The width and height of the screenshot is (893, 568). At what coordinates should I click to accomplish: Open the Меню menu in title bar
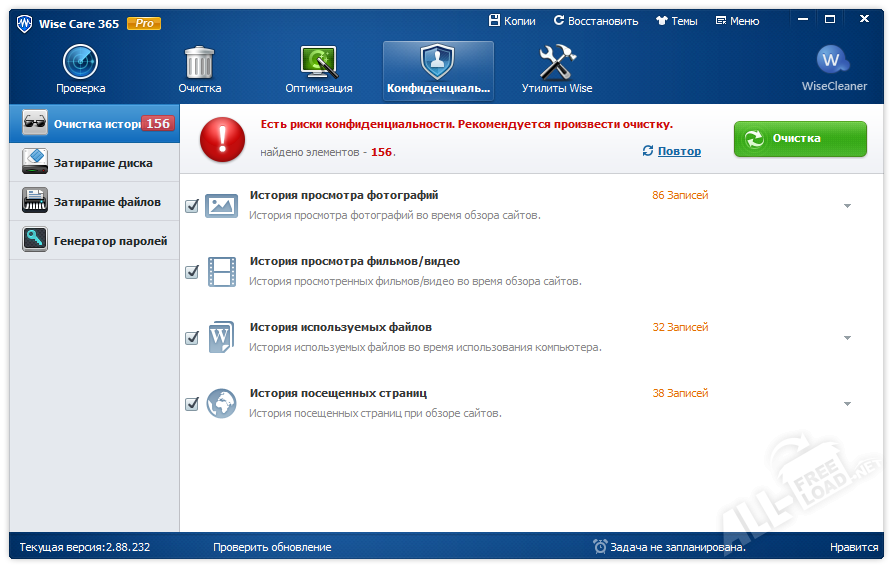737,21
